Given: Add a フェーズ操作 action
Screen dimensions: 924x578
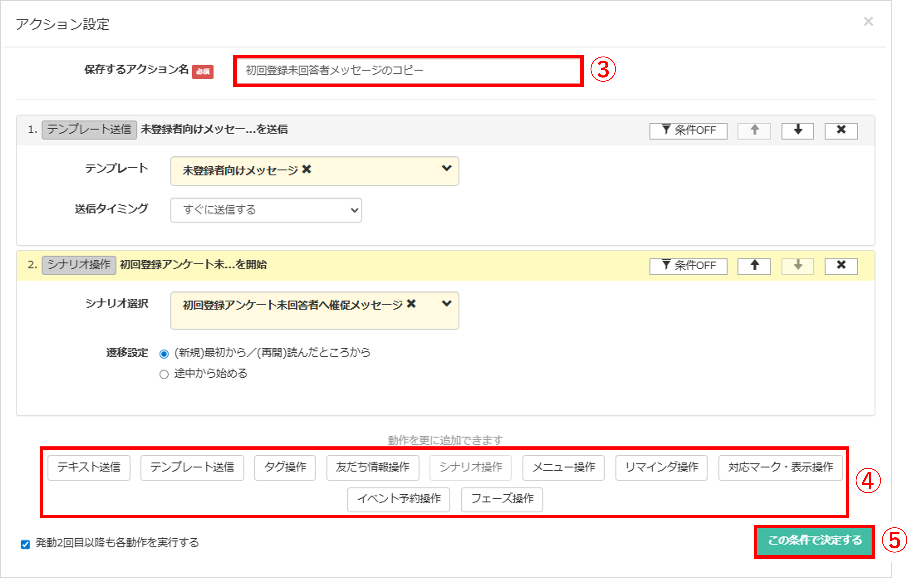Looking at the screenshot, I should coord(502,499).
